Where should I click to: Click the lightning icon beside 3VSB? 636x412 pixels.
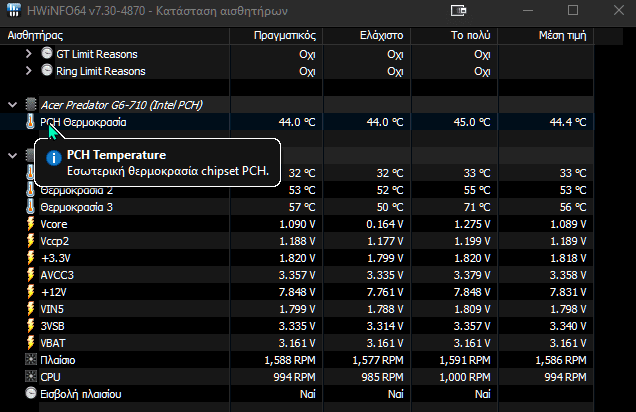click(30, 326)
